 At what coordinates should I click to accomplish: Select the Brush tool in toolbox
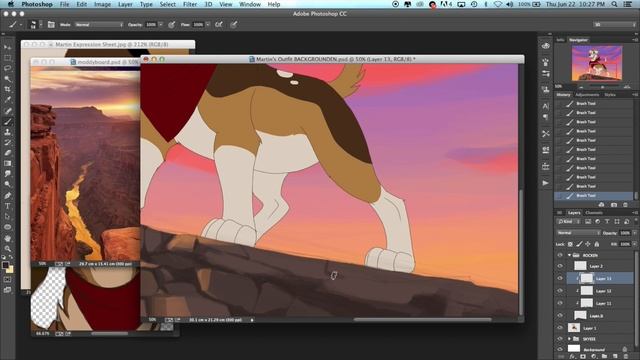(8, 122)
